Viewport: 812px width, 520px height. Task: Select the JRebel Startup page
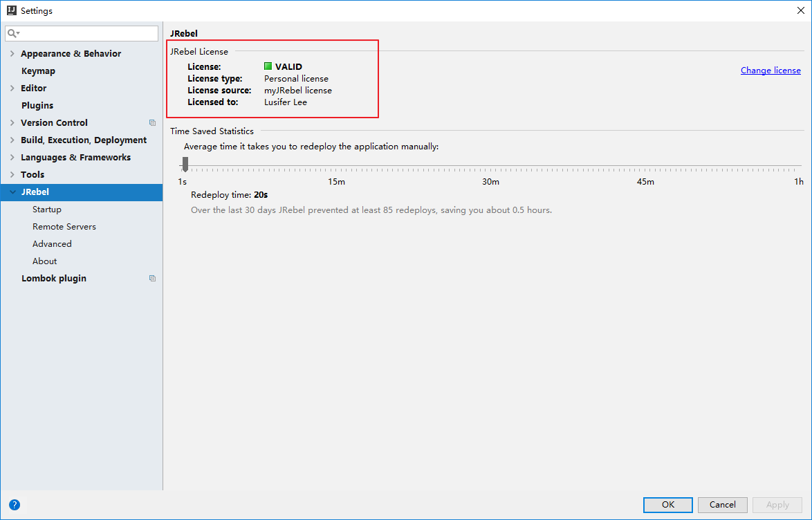point(47,210)
